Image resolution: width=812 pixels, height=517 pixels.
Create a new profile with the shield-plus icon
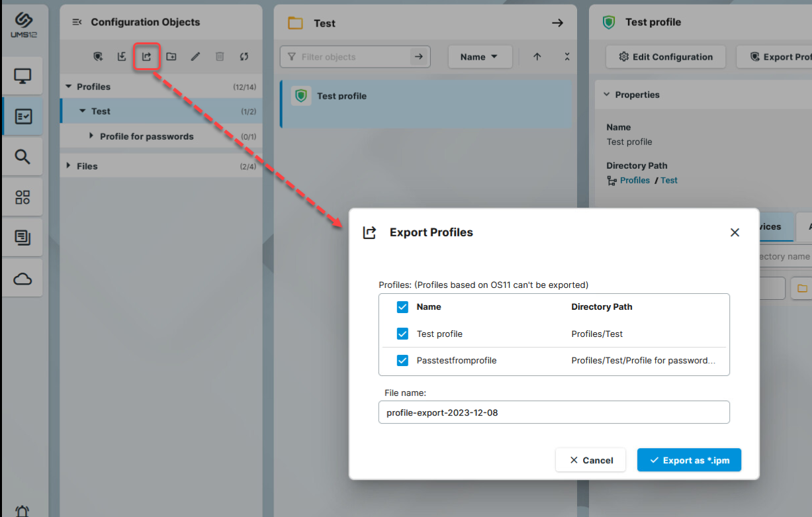click(98, 56)
